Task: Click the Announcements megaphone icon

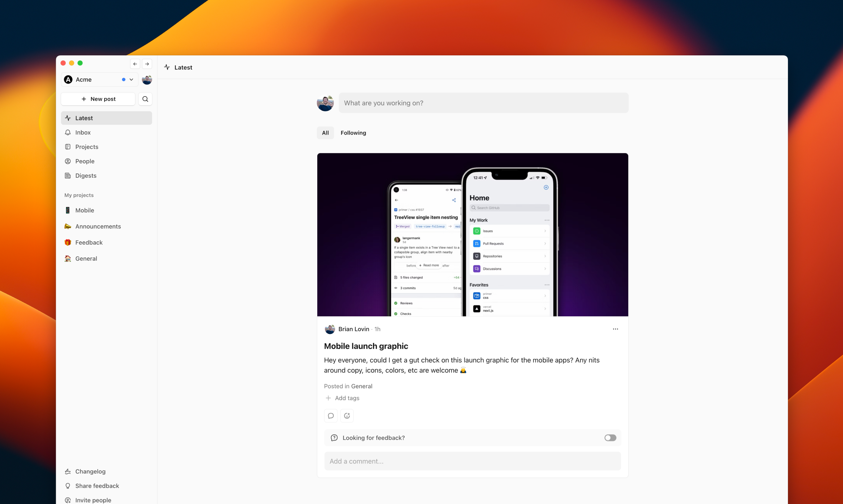Action: coord(68,226)
